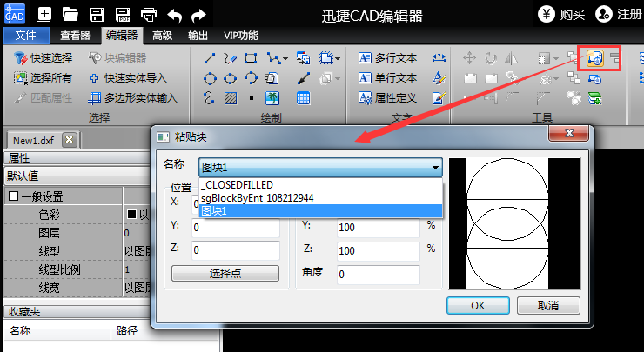Select the New1.dxf document tab
The width and height of the screenshot is (644, 352).
pyautogui.click(x=33, y=141)
